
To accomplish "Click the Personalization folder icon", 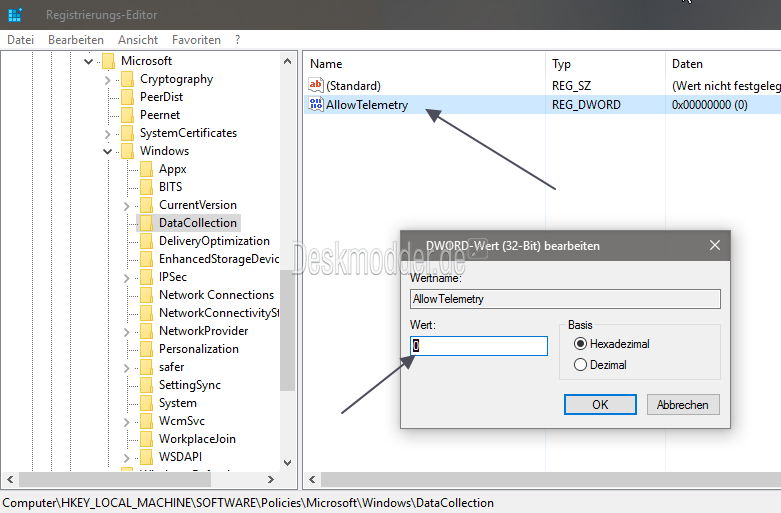I will tap(146, 349).
